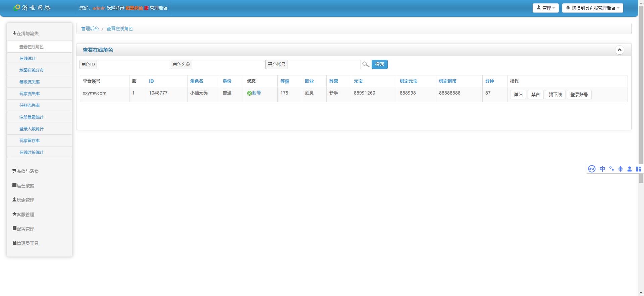Screen dimensions: 644x296
Task: Sort table by 职业 column
Action: 309,81
